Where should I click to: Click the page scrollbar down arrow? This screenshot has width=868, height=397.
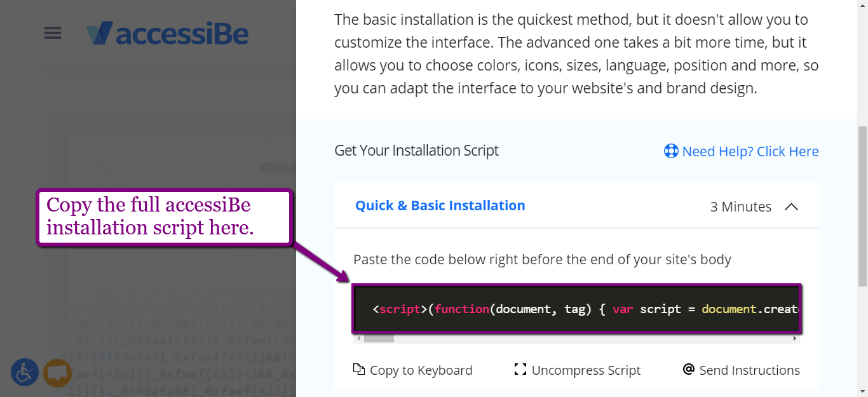(862, 391)
